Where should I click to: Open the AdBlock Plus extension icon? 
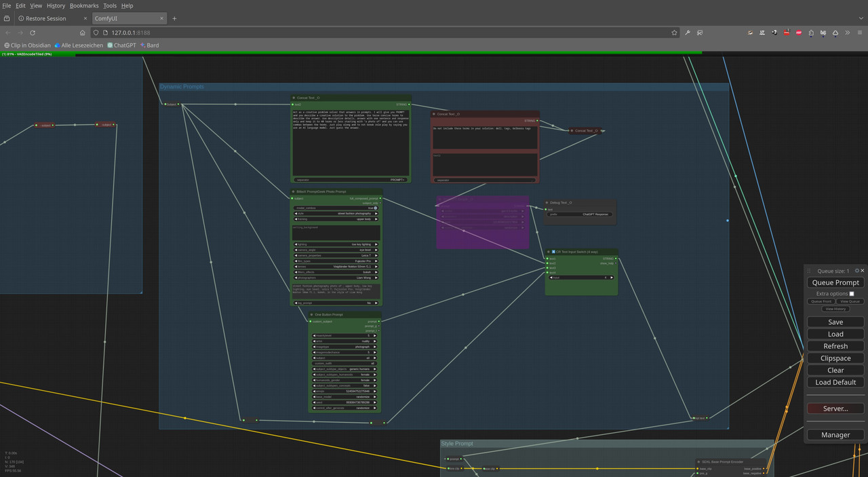tap(799, 33)
